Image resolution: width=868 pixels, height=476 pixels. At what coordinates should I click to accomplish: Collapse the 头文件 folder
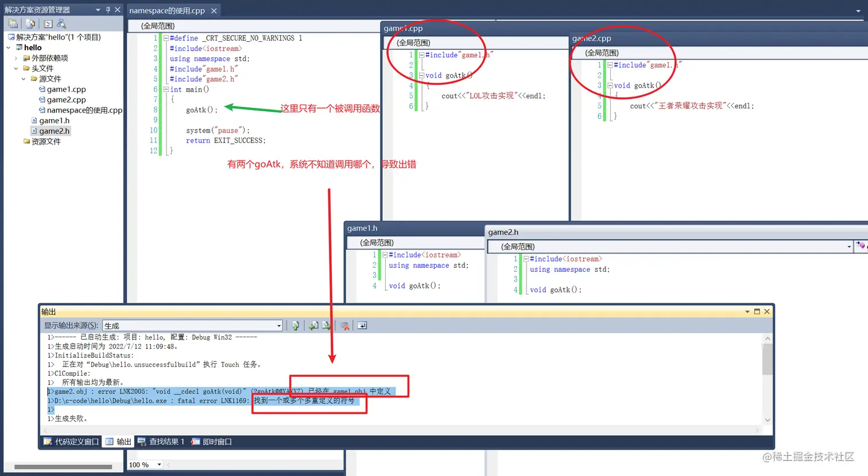(16, 68)
